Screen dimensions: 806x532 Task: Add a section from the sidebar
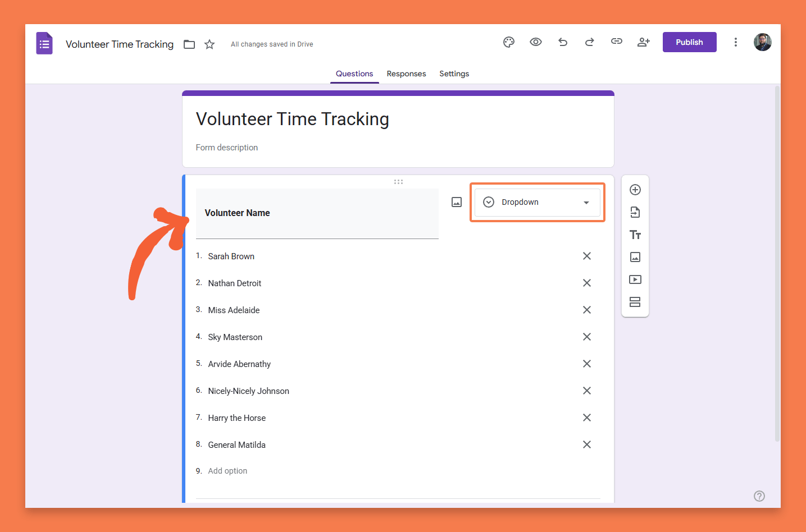635,302
